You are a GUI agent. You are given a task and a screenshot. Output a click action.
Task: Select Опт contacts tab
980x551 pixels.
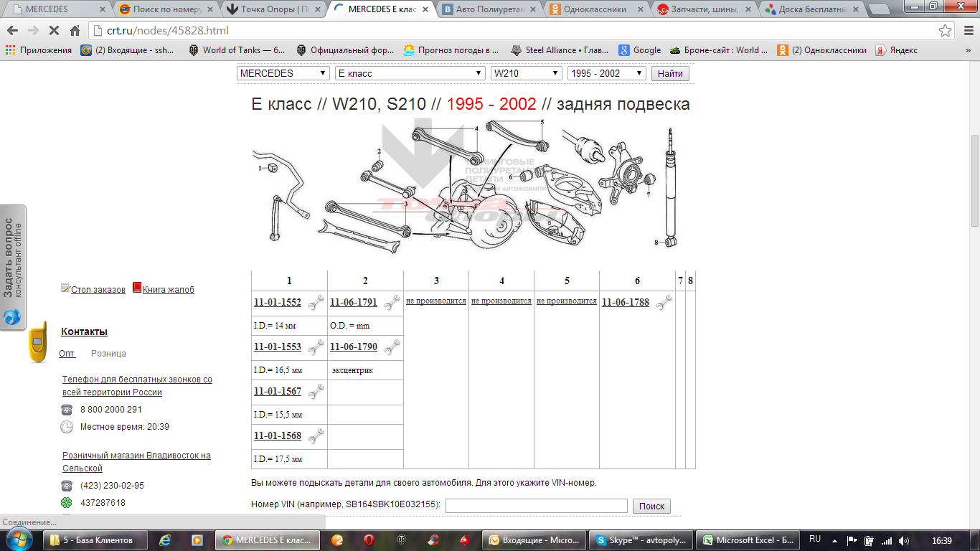(x=67, y=354)
